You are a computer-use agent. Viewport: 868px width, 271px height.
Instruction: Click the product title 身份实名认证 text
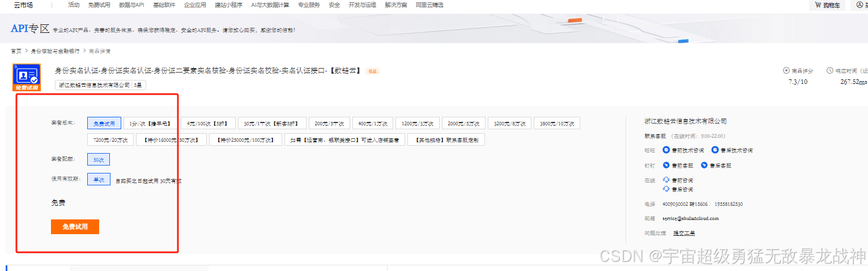[x=208, y=71]
